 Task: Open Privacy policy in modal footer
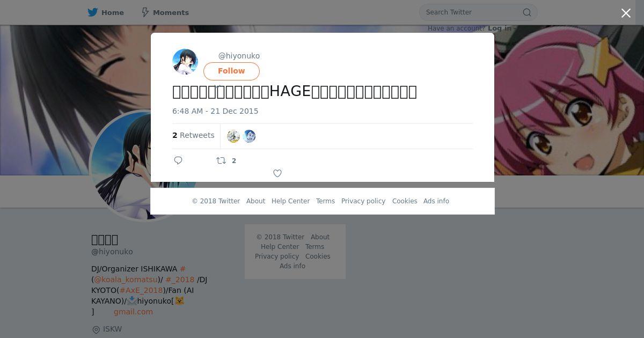click(x=363, y=201)
